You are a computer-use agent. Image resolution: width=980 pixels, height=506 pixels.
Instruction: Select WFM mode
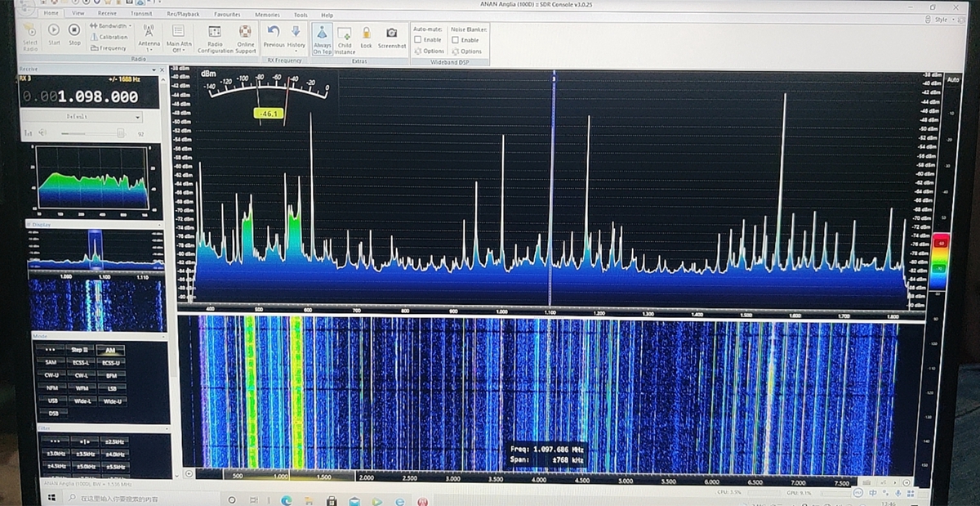82,388
